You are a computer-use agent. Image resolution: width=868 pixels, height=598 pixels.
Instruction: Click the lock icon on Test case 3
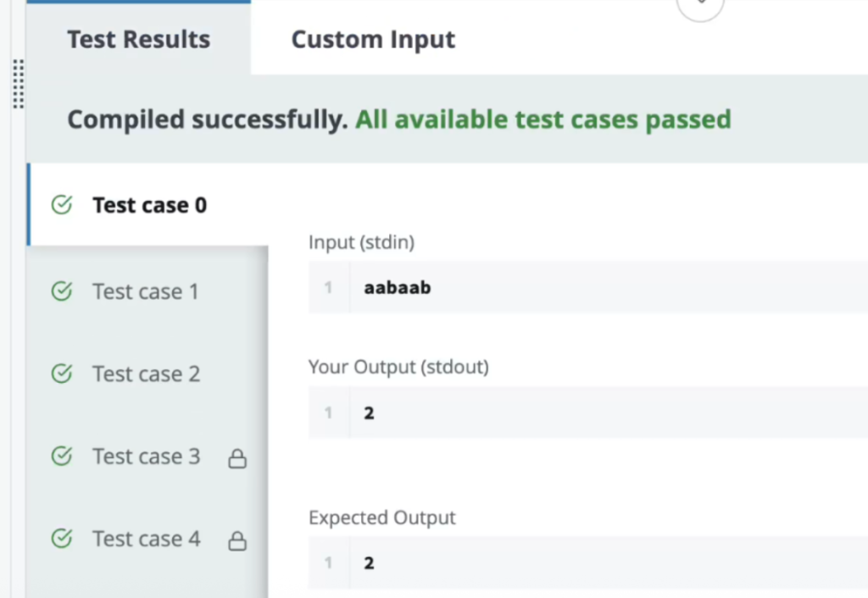point(238,459)
